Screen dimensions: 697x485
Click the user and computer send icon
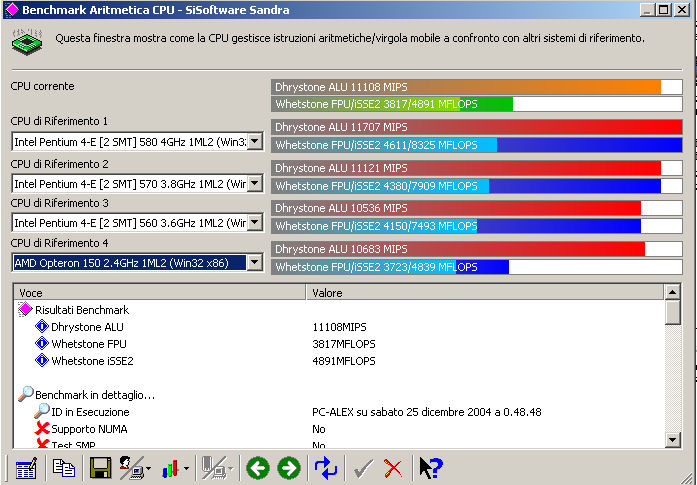pos(131,468)
